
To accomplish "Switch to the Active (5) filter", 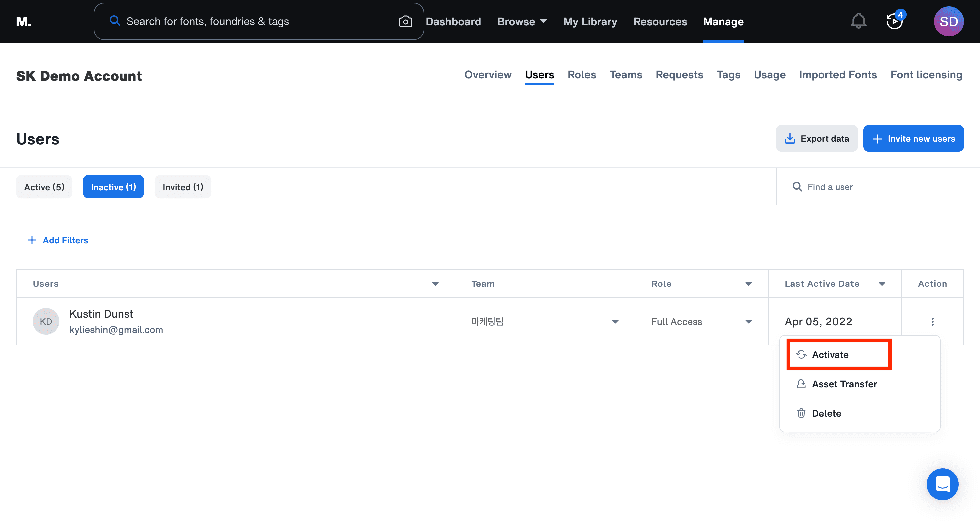I will coord(44,187).
